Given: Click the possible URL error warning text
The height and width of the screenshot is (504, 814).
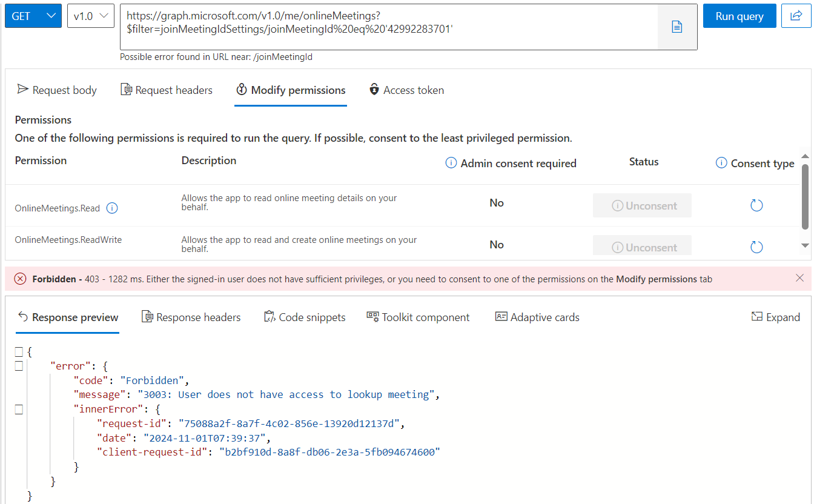Looking at the screenshot, I should [x=216, y=57].
